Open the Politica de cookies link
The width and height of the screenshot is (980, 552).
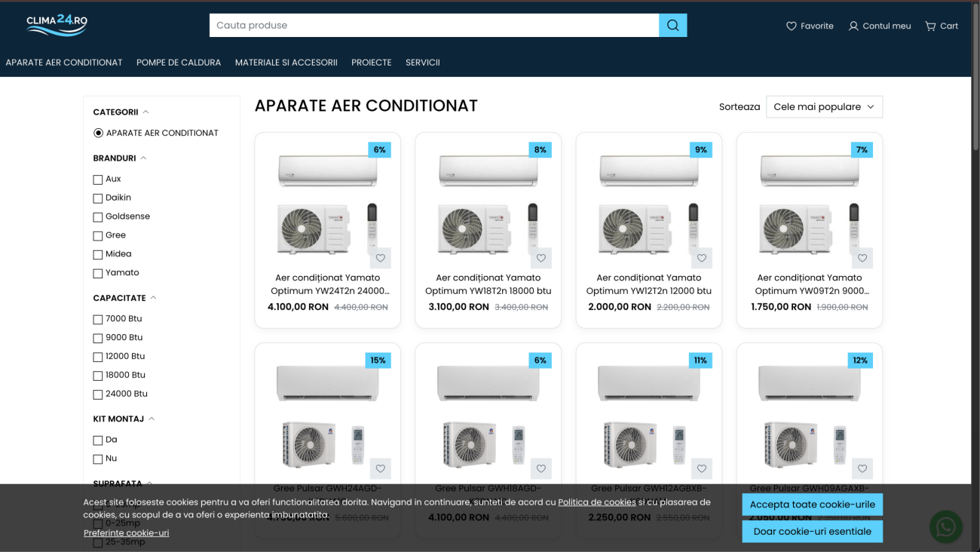(x=596, y=502)
